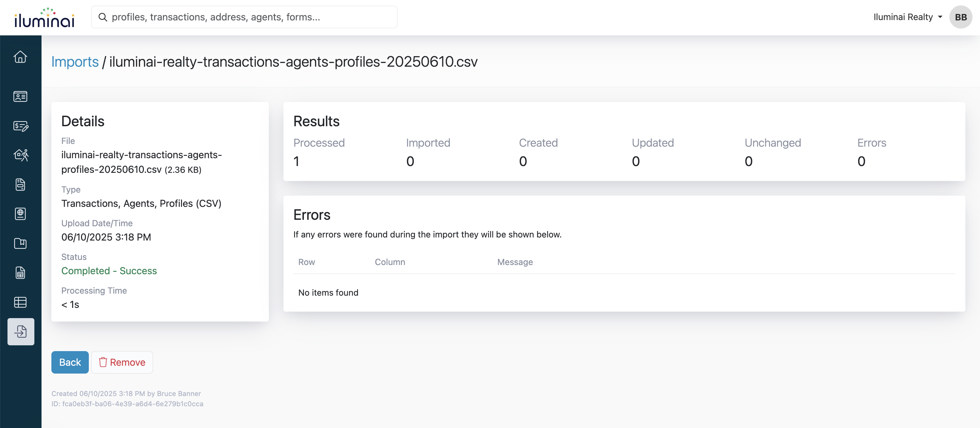The width and height of the screenshot is (980, 428).
Task: Click the transactions dollar-check sidebar icon
Action: [20, 126]
